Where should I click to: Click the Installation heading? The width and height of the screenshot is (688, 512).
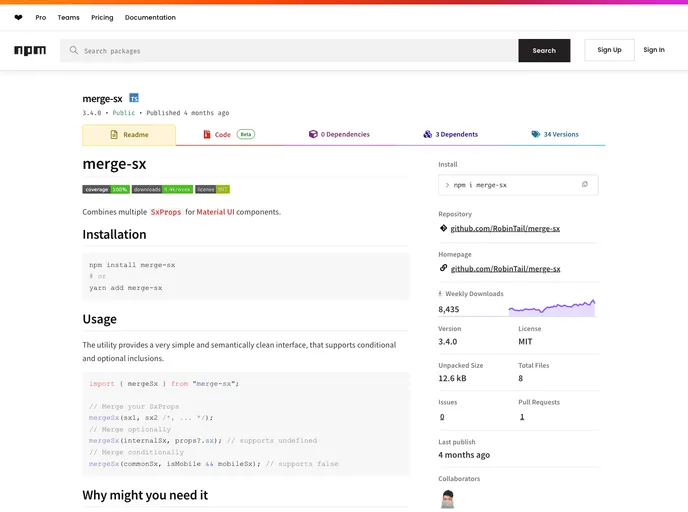click(x=114, y=234)
